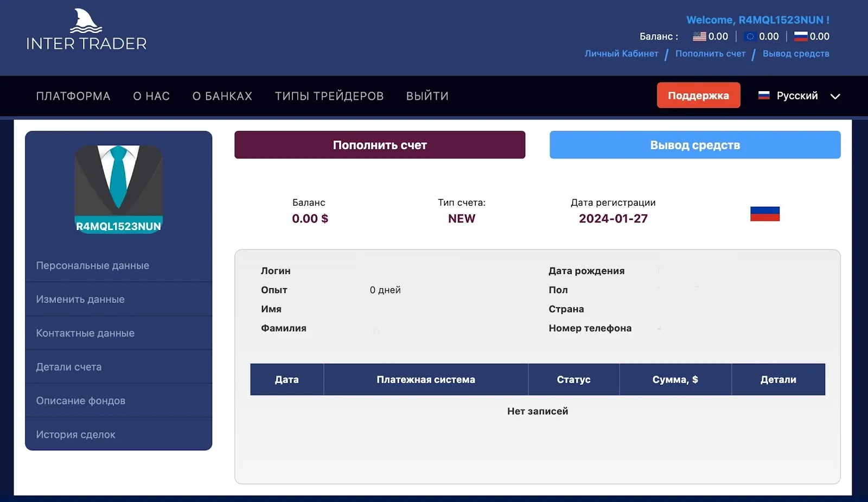Open the О НАС menu item
Screen dimensions: 868x502
151,96
